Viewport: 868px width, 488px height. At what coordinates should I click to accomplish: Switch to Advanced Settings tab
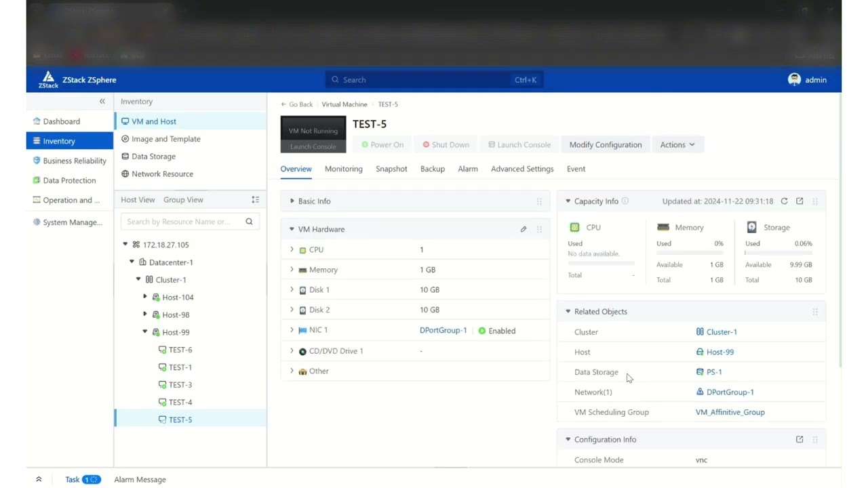522,169
